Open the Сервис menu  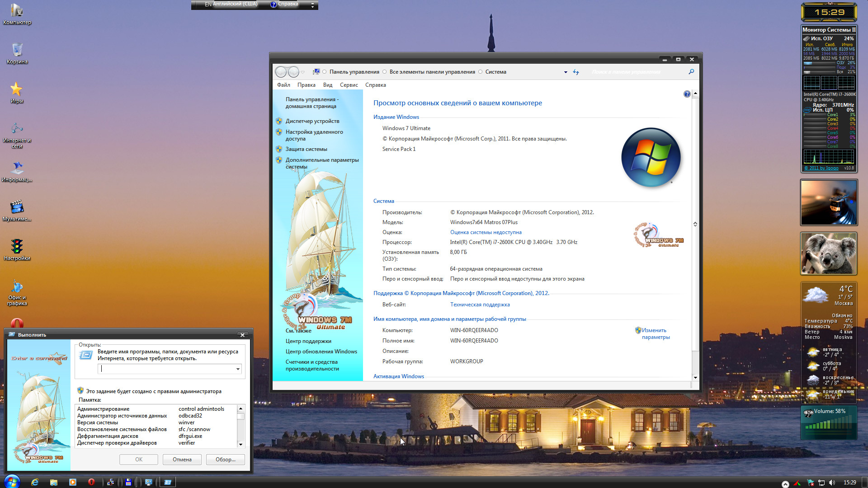point(349,85)
